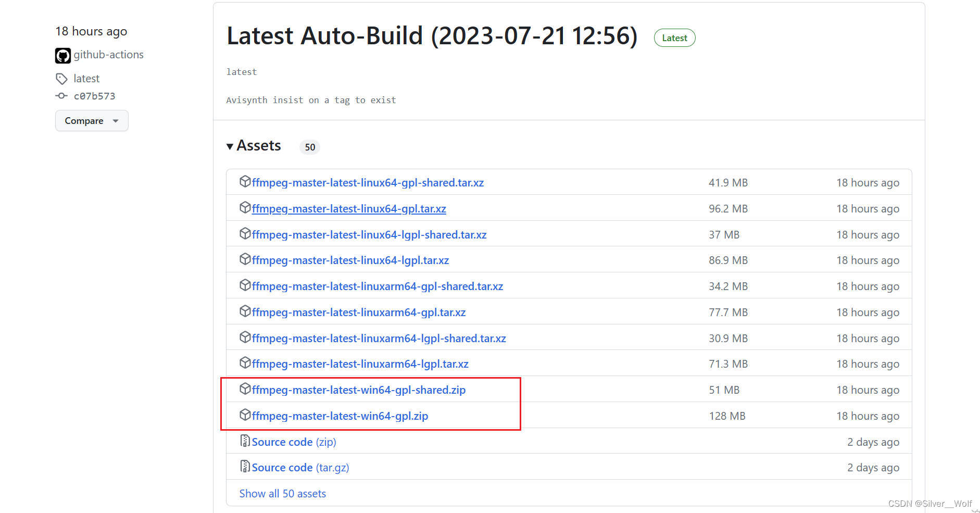Click the 96.2 MB size text
Screen dimensions: 980x513
728,209
